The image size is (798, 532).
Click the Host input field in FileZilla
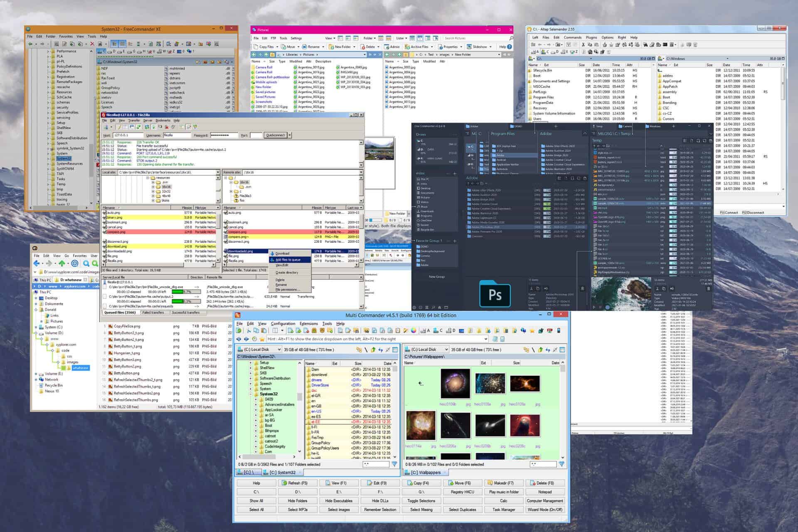click(128, 135)
